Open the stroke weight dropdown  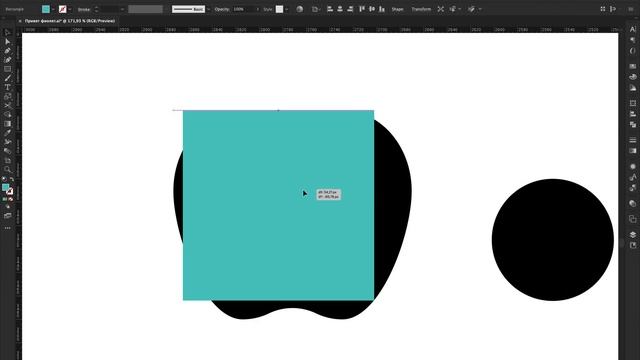(x=122, y=9)
